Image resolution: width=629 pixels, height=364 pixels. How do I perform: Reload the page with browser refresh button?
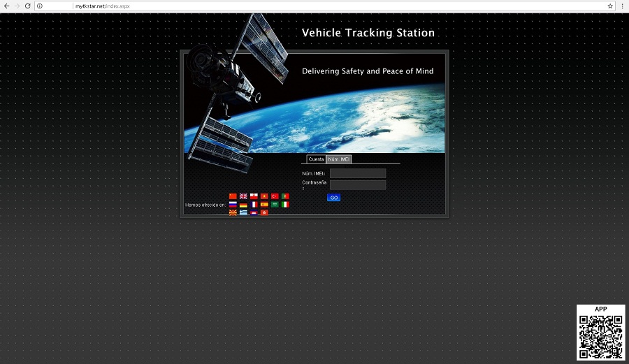[27, 6]
